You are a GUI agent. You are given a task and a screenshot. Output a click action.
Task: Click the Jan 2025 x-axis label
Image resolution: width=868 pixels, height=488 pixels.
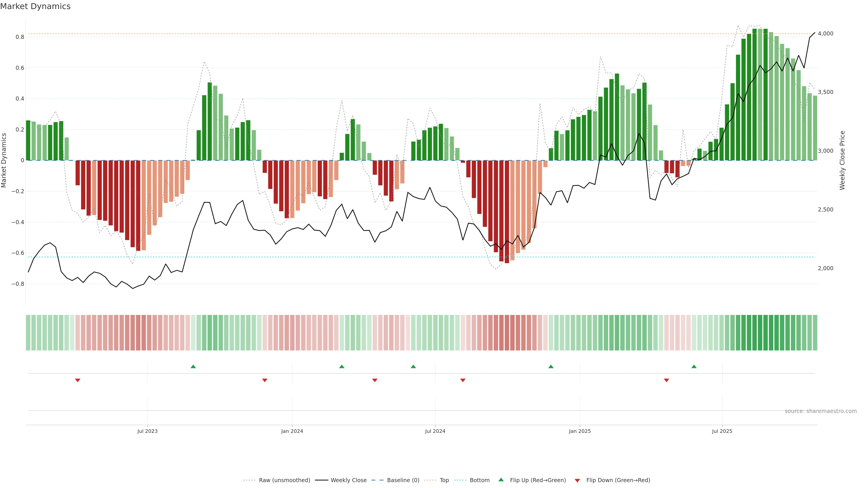(580, 431)
